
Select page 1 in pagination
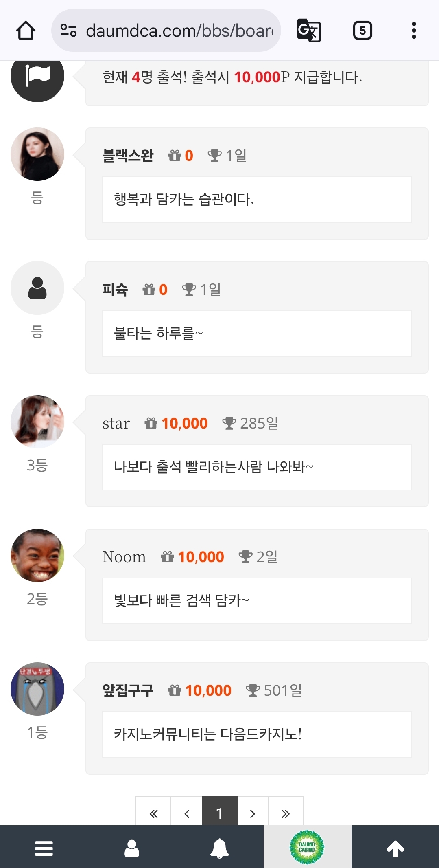coord(219,813)
